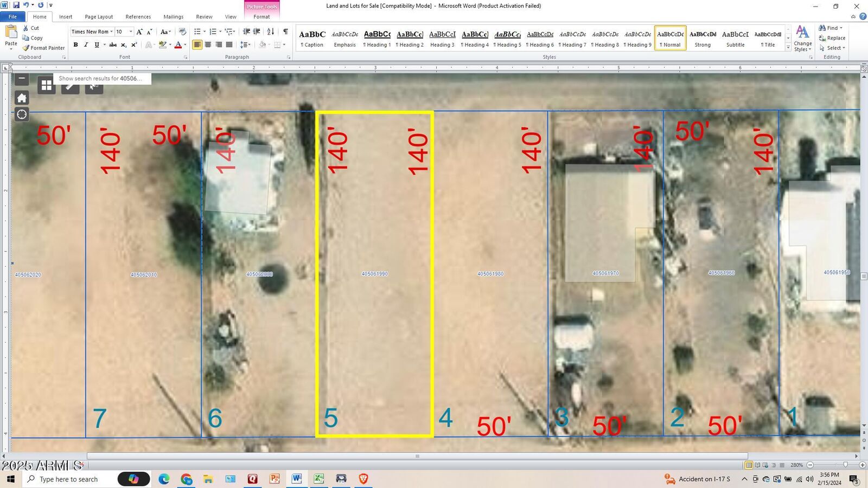Open the References ribbon tab
This screenshot has width=868, height=488.
click(x=138, y=16)
